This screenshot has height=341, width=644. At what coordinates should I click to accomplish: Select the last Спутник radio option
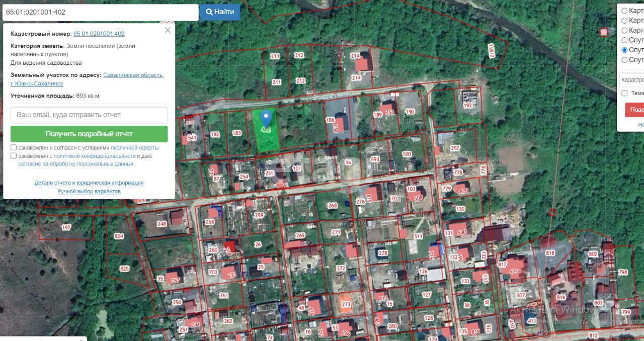pyautogui.click(x=624, y=60)
